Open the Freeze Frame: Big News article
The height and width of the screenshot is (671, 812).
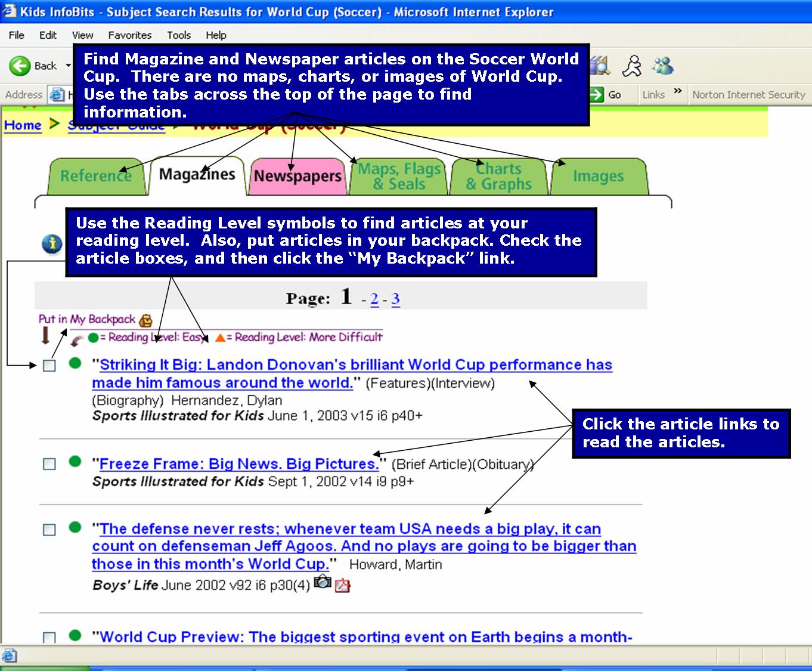(239, 464)
